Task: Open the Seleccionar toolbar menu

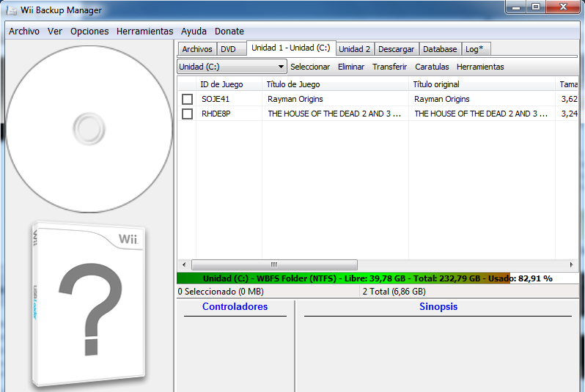Action: pos(310,67)
